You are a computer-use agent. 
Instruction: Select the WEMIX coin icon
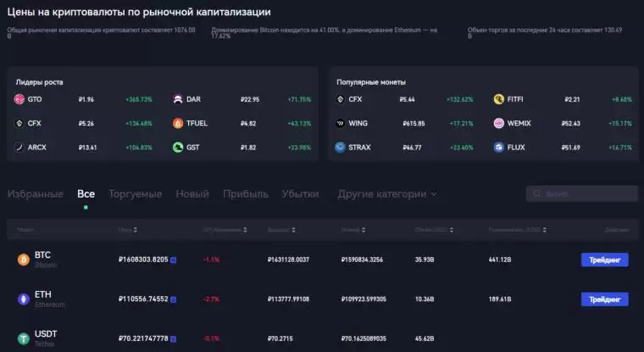pos(499,123)
